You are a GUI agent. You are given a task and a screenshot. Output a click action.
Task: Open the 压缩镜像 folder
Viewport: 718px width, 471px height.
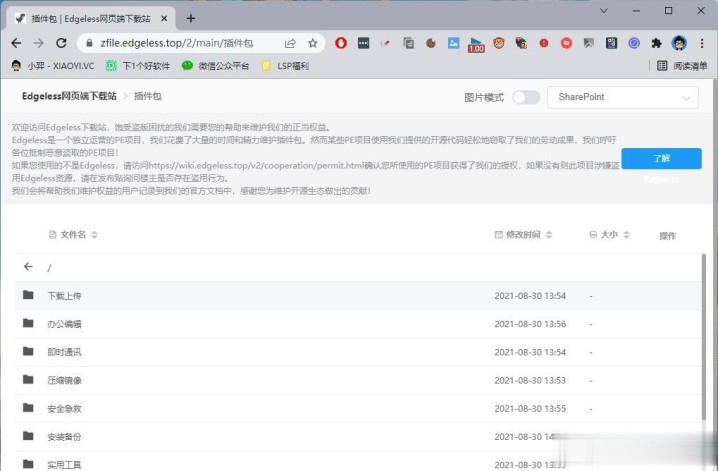pyautogui.click(x=64, y=380)
